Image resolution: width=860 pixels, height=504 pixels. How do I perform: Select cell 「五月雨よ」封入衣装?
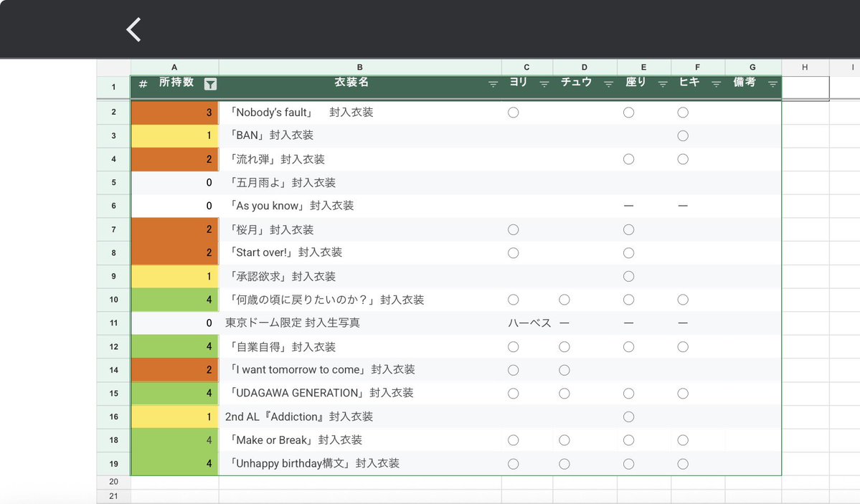[x=360, y=182]
